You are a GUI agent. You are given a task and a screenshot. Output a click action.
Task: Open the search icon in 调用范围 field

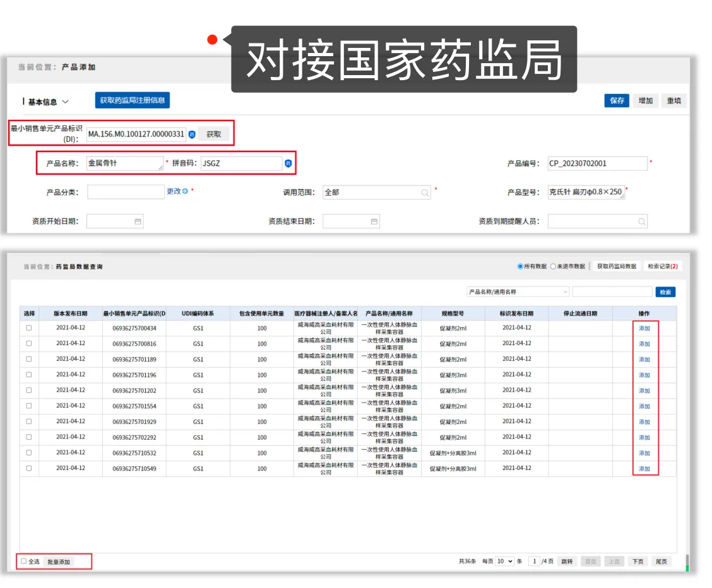[425, 193]
